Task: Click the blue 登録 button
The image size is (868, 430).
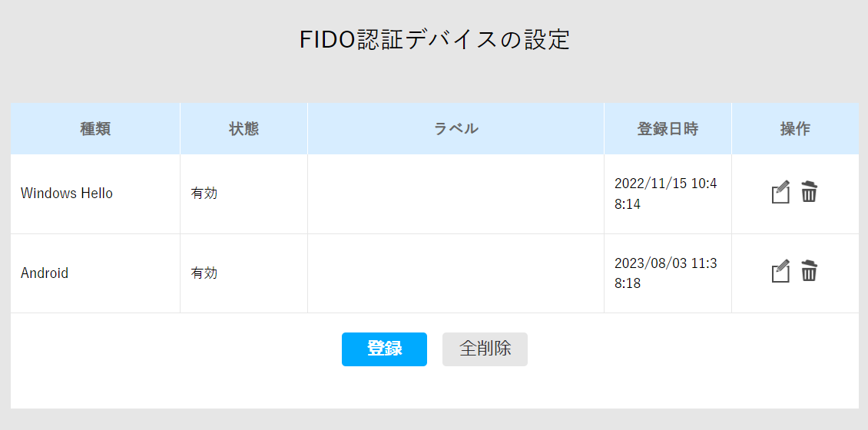Action: pyautogui.click(x=384, y=349)
